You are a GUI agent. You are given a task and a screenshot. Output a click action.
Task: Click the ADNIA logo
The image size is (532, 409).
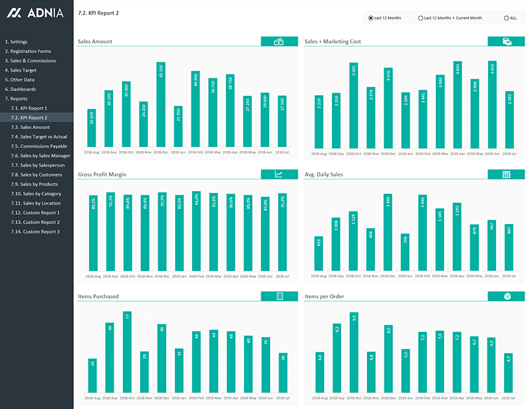(x=35, y=13)
